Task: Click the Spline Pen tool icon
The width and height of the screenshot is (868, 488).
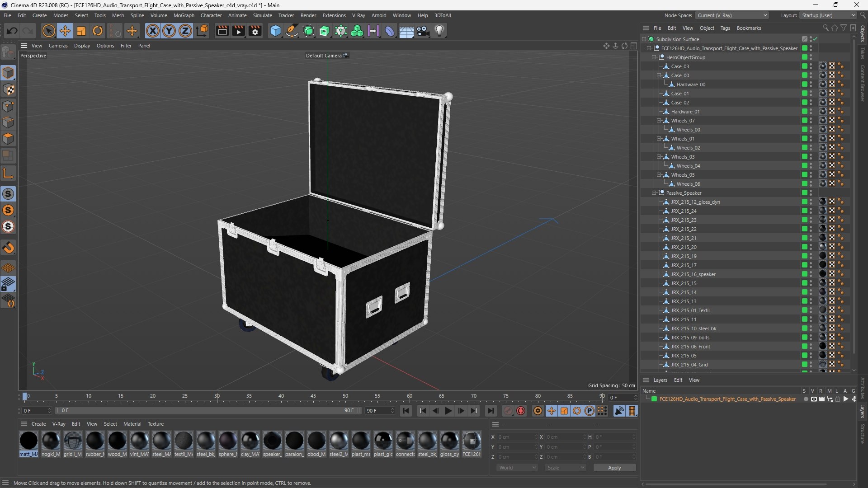Action: [x=292, y=31]
